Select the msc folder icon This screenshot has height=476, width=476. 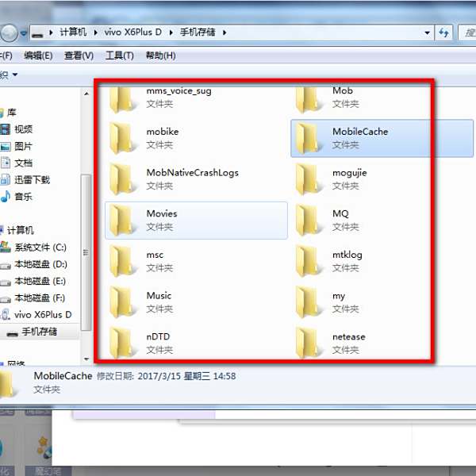tap(123, 261)
